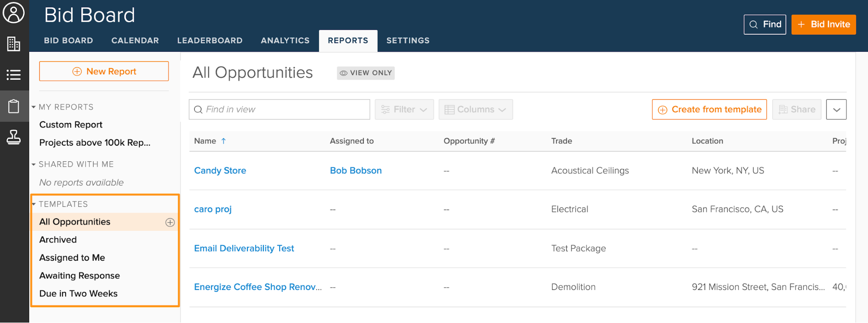Collapse the Templates section
This screenshot has width=868, height=323.
34,204
